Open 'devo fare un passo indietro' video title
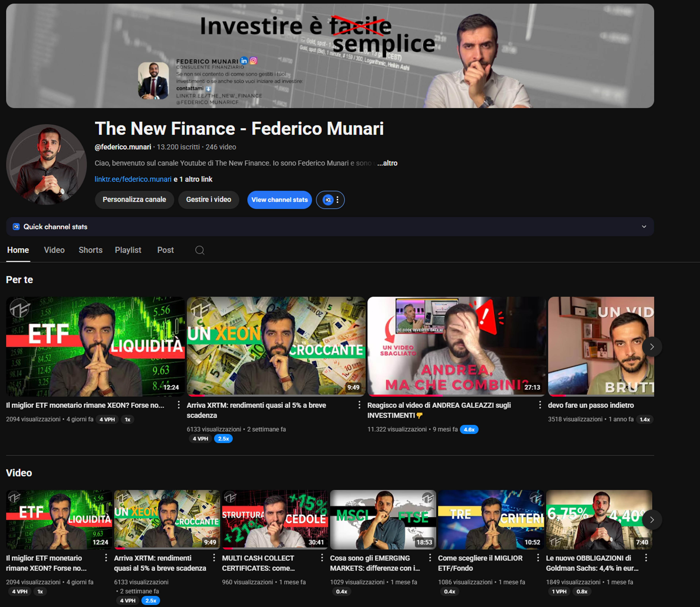The width and height of the screenshot is (700, 607). [591, 405]
